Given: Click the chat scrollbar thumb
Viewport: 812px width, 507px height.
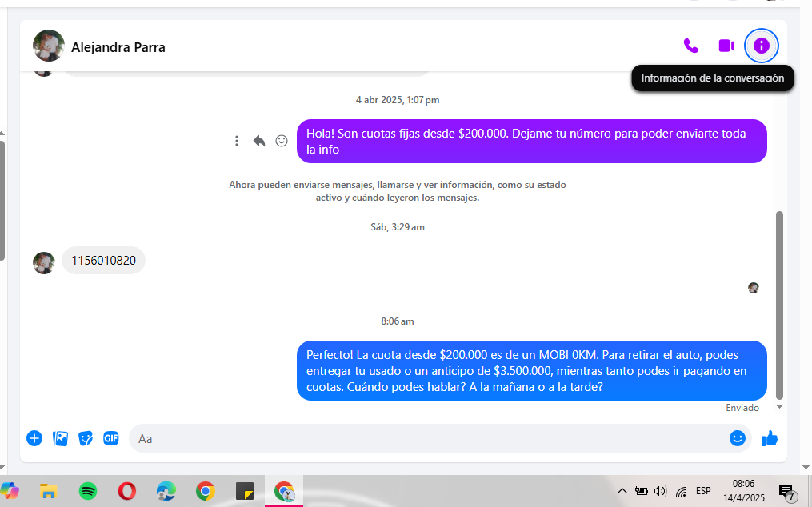Looking at the screenshot, I should (x=779, y=305).
